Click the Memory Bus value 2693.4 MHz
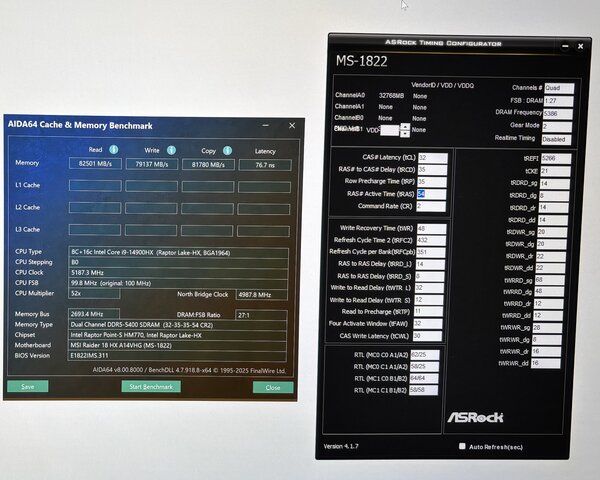 coord(94,314)
